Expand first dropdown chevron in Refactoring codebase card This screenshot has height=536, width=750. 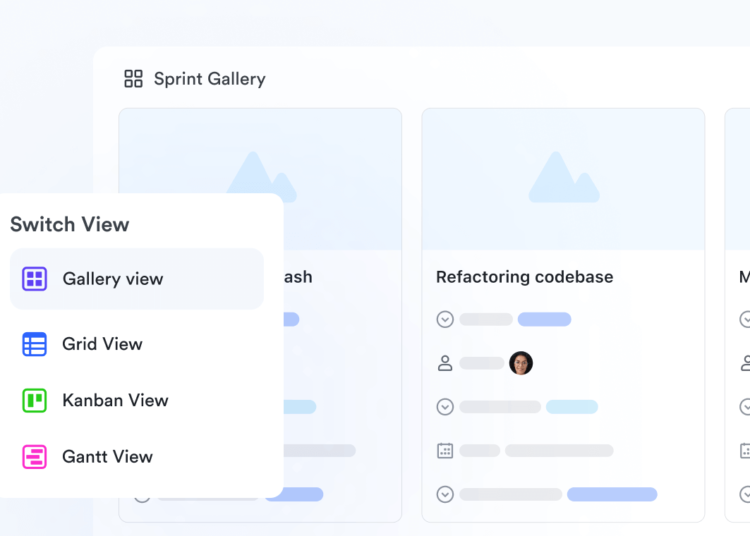445,319
